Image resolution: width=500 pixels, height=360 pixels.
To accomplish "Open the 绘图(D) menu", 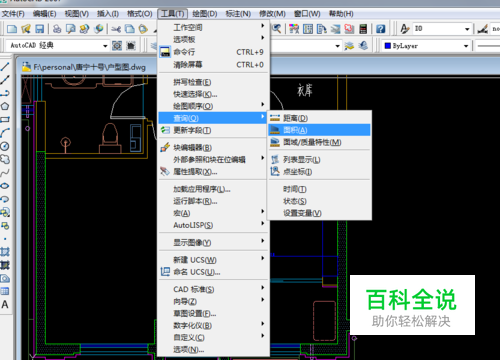I will [x=205, y=14].
